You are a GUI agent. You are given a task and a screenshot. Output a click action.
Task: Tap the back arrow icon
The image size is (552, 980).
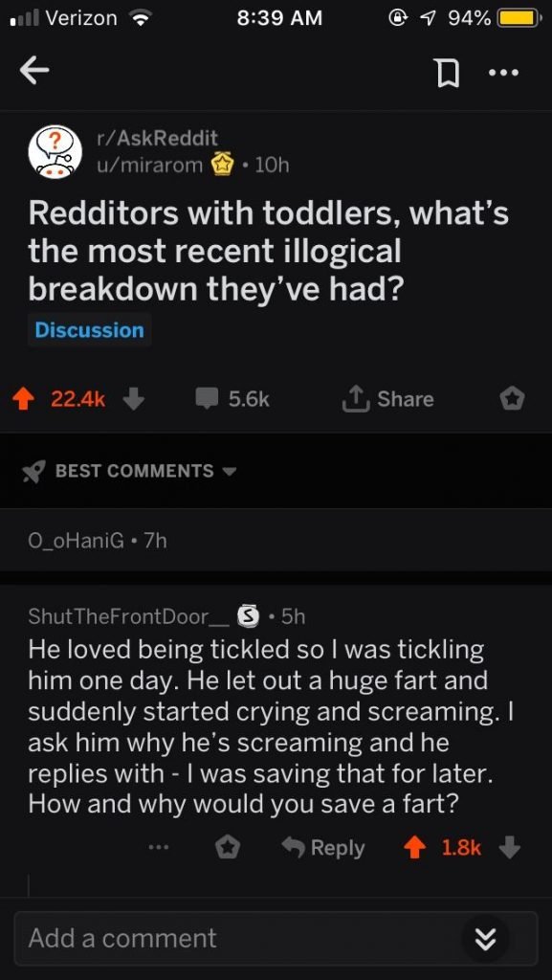point(34,72)
